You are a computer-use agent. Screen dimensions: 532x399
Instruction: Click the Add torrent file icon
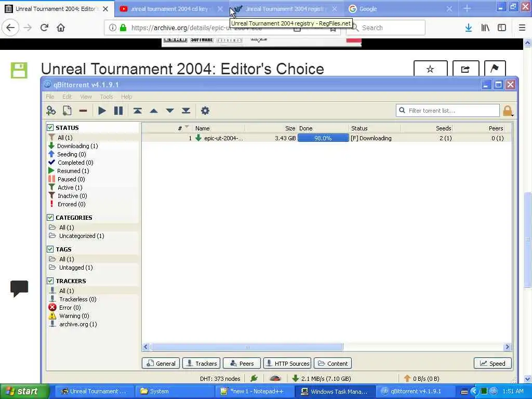[x=67, y=111]
